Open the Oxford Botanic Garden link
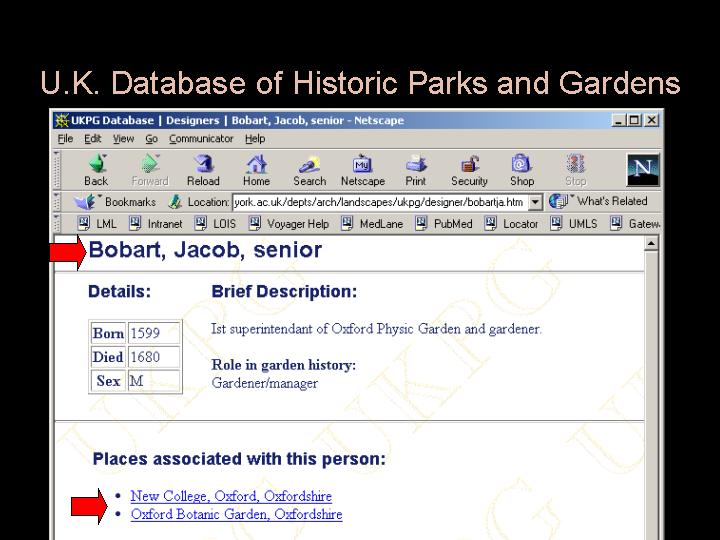The image size is (720, 540). 236,514
